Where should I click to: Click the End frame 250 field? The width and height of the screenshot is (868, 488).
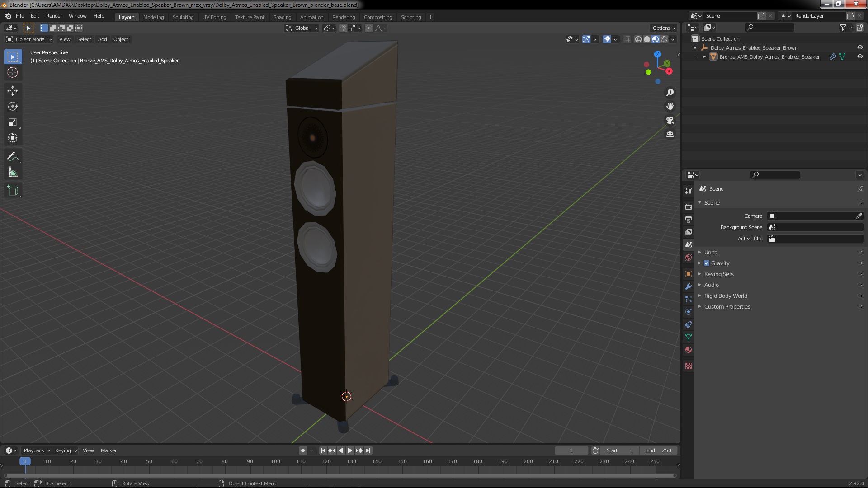[x=659, y=450]
